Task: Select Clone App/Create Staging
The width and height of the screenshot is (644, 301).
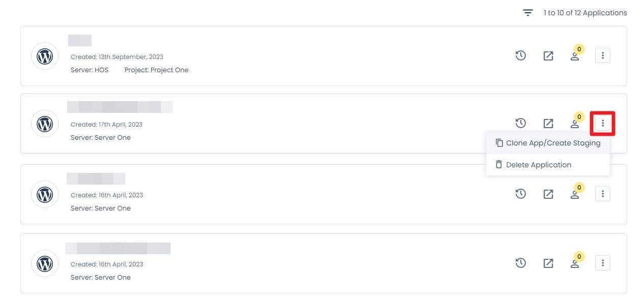Action: [548, 143]
